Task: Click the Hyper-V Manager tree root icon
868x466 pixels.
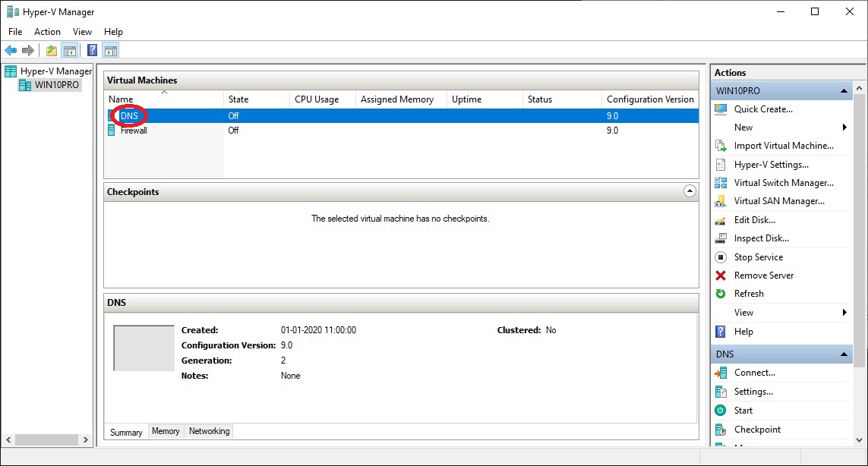Action: [x=11, y=71]
